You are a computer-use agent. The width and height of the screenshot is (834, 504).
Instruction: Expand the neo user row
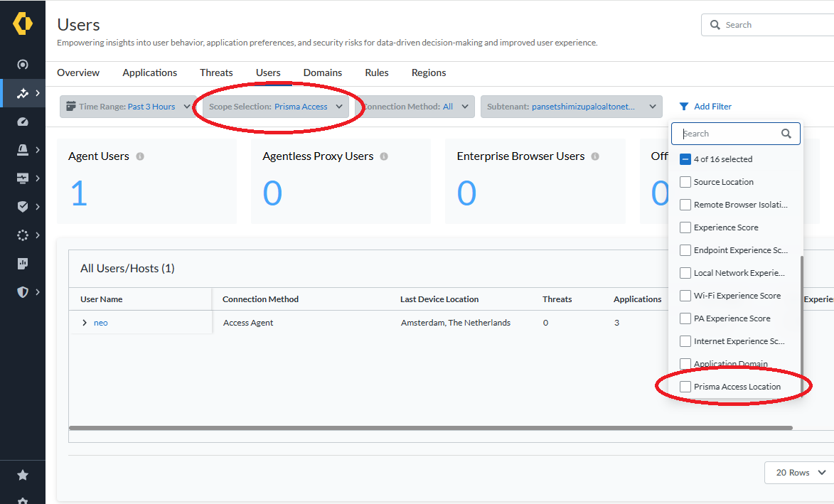click(x=85, y=323)
